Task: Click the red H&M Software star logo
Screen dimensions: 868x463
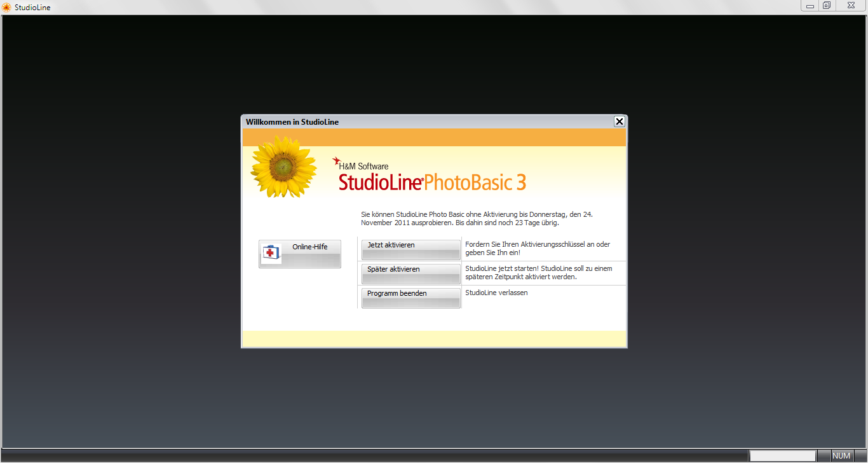Action: point(336,162)
